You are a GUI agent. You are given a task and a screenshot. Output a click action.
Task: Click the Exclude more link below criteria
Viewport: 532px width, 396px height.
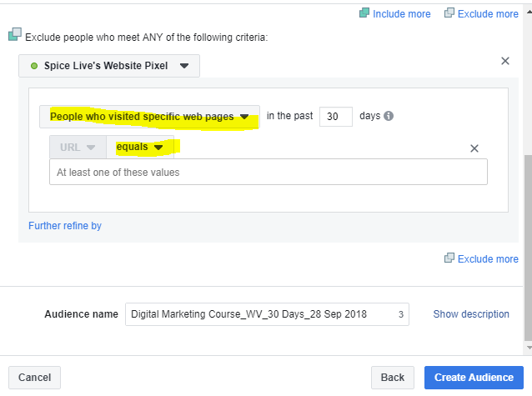pyautogui.click(x=488, y=259)
